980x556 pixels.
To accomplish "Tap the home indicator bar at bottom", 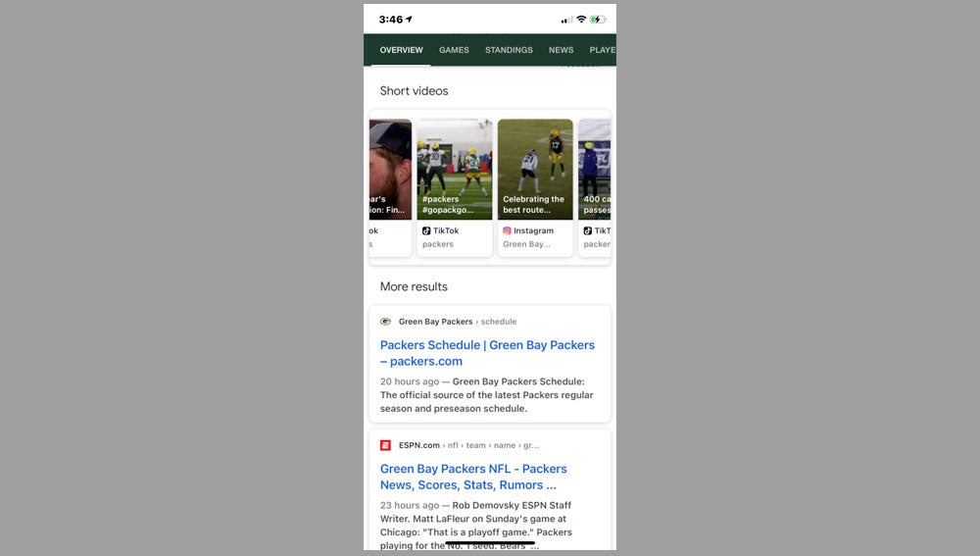I will [490, 543].
